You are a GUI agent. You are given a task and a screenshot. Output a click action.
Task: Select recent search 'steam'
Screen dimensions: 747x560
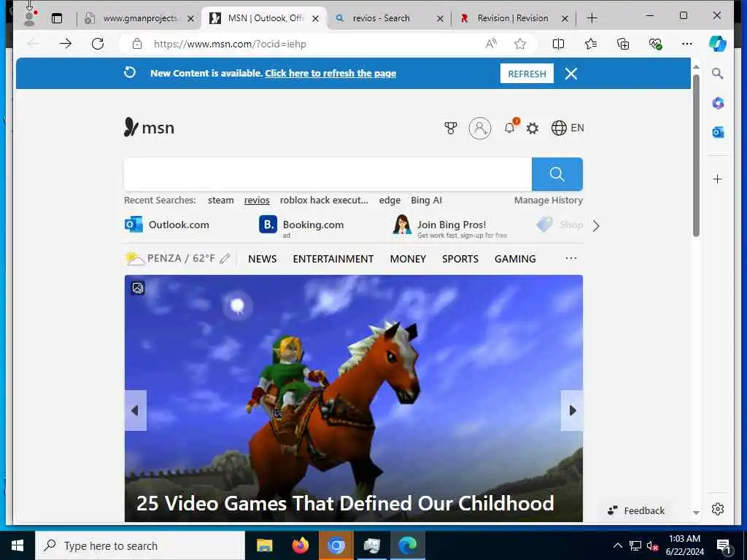pyautogui.click(x=220, y=201)
